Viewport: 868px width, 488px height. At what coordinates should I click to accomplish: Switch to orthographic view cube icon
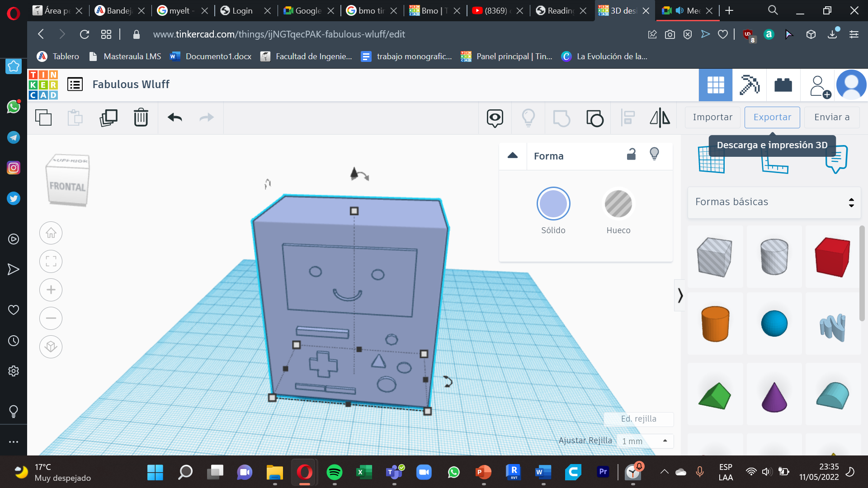point(51,347)
